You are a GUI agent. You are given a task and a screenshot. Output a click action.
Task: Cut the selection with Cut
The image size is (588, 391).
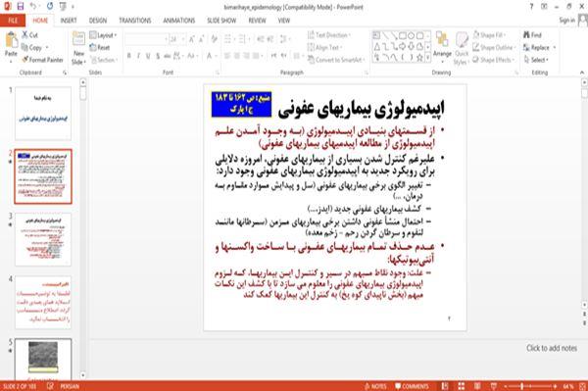coord(29,35)
